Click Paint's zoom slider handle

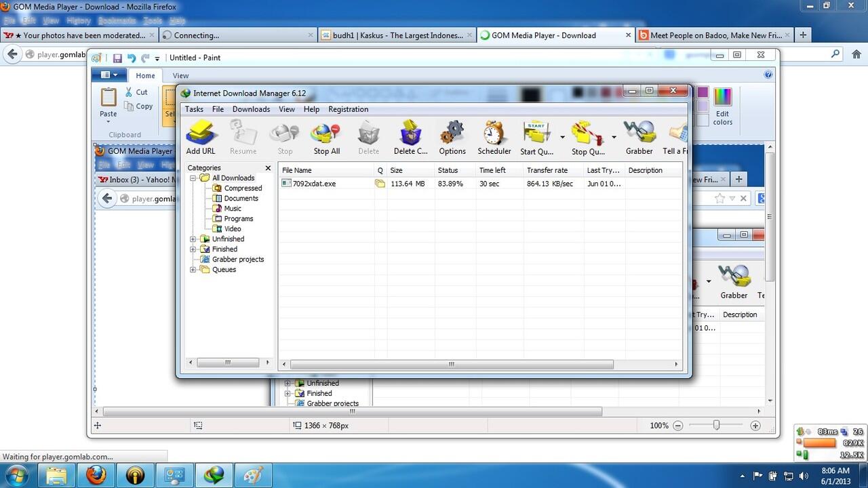tap(716, 426)
